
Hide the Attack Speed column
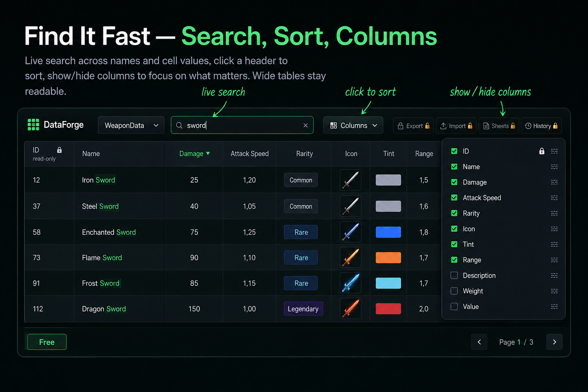click(x=454, y=198)
